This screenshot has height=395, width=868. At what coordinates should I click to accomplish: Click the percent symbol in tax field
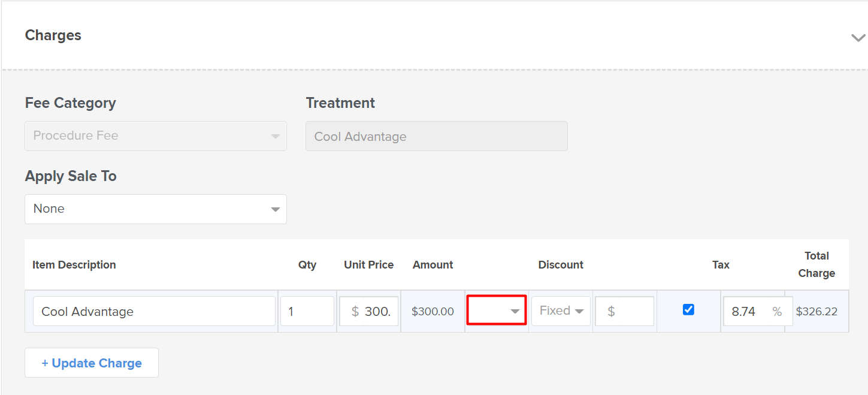777,311
